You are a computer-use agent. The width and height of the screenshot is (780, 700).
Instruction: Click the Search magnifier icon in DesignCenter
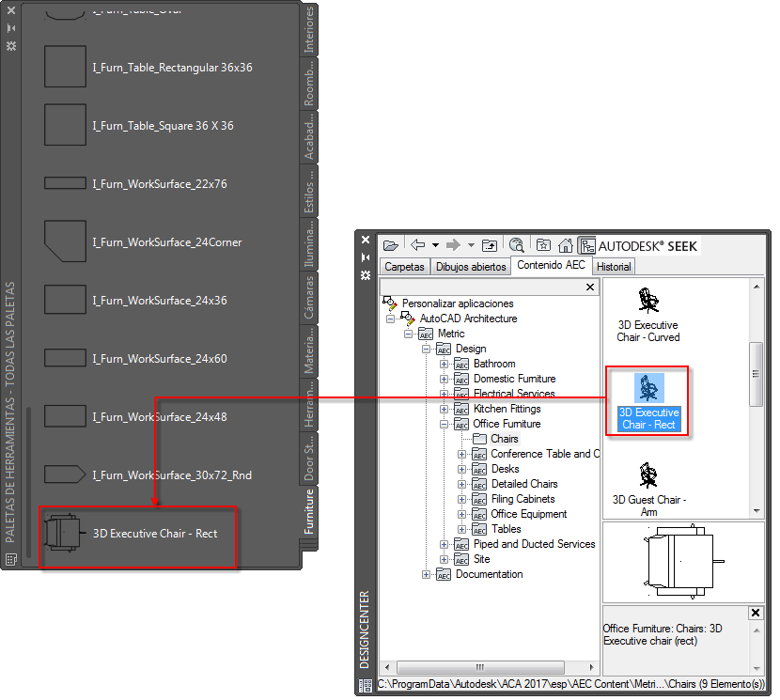(516, 245)
